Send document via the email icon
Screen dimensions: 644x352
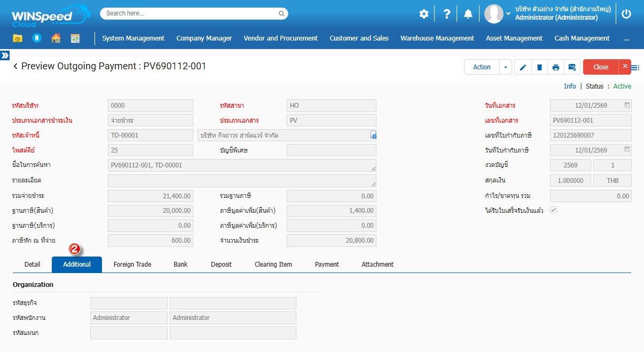pyautogui.click(x=572, y=67)
